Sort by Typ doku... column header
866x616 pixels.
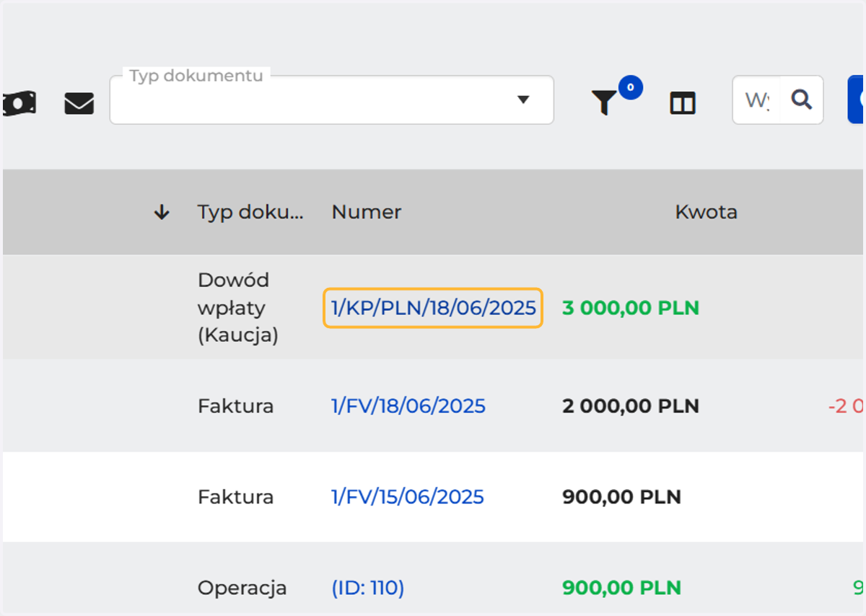[x=250, y=212]
